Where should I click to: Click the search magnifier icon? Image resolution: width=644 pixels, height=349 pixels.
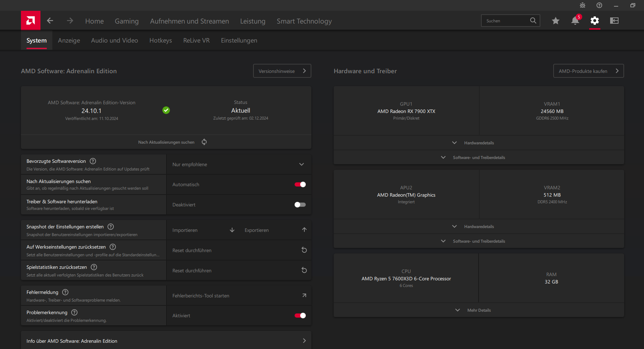pos(533,21)
